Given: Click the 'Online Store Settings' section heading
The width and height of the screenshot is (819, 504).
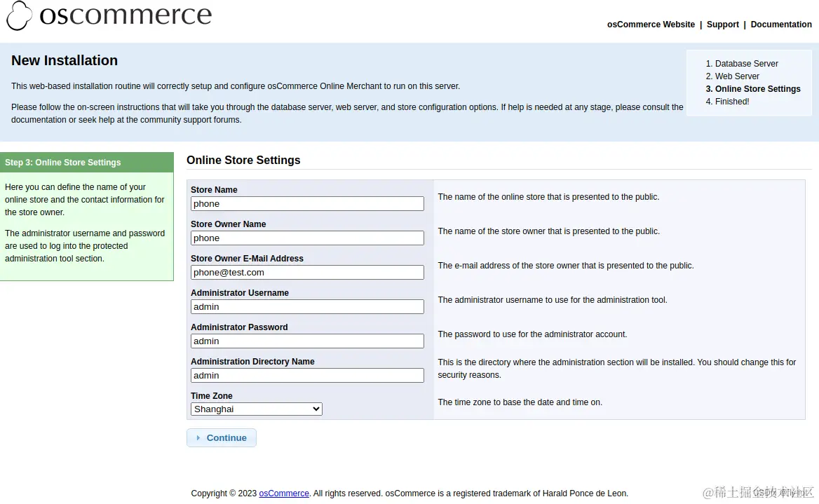Looking at the screenshot, I should [x=243, y=161].
